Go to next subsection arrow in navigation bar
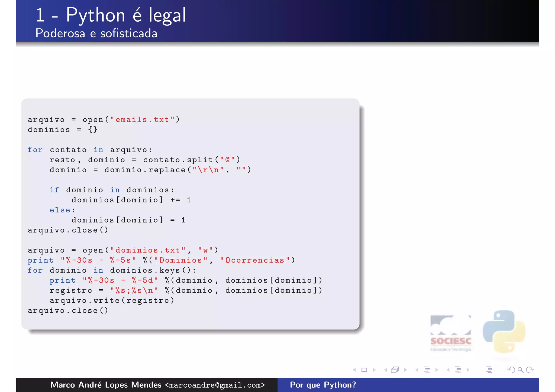Screen dimensions: 555x392 pos(437,370)
